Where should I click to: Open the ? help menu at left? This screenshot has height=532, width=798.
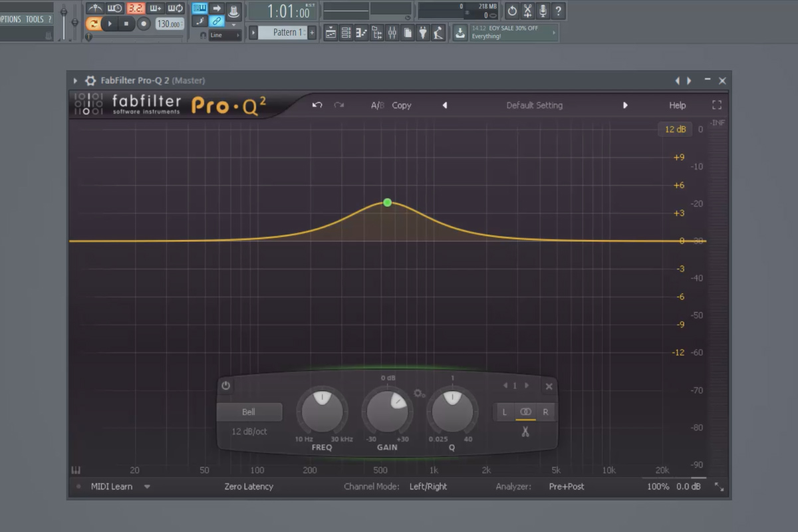click(x=49, y=19)
